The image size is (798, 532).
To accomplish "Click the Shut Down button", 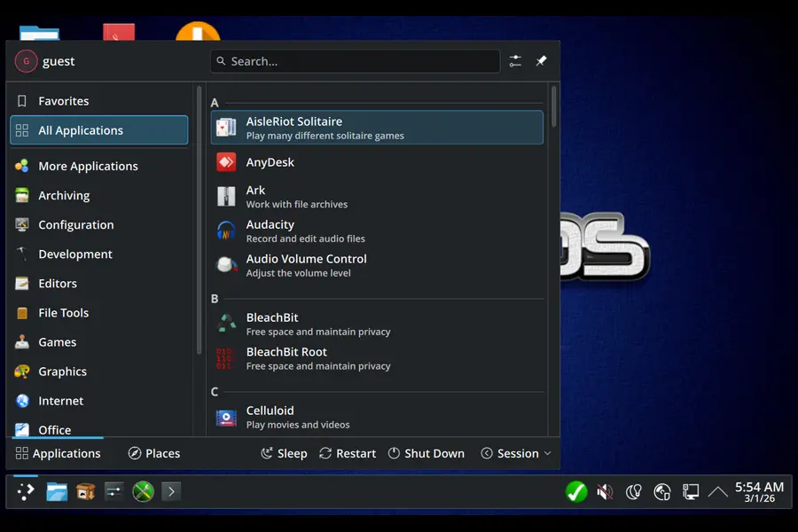I will point(426,453).
